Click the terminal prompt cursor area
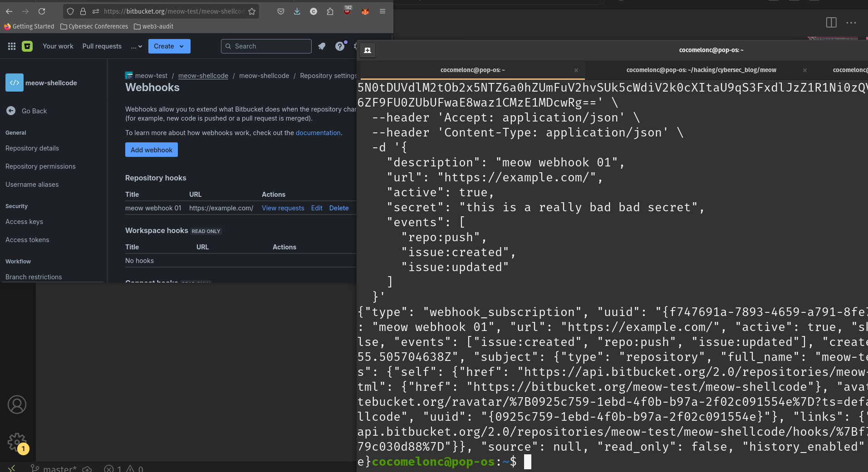 [528, 462]
